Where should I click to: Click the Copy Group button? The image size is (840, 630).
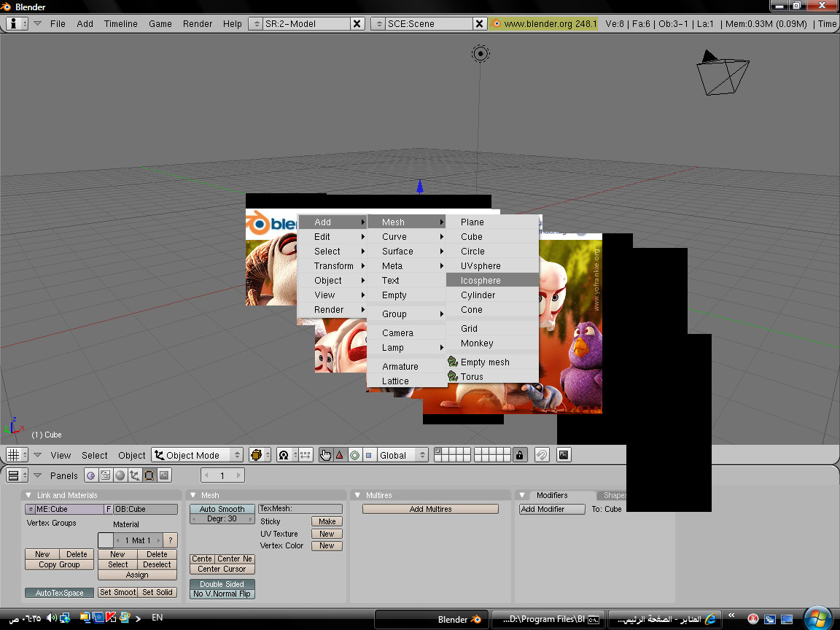coord(60,564)
